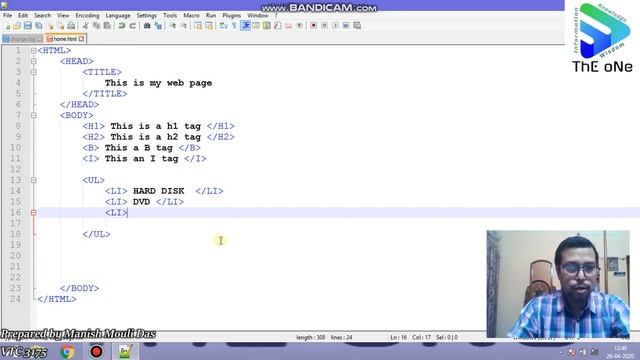The width and height of the screenshot is (640, 360).
Task: Click the Save All toolbar icon
Action: click(39, 26)
